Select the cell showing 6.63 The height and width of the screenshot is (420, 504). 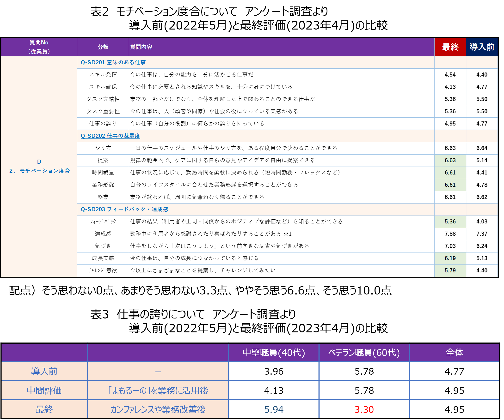click(x=450, y=160)
